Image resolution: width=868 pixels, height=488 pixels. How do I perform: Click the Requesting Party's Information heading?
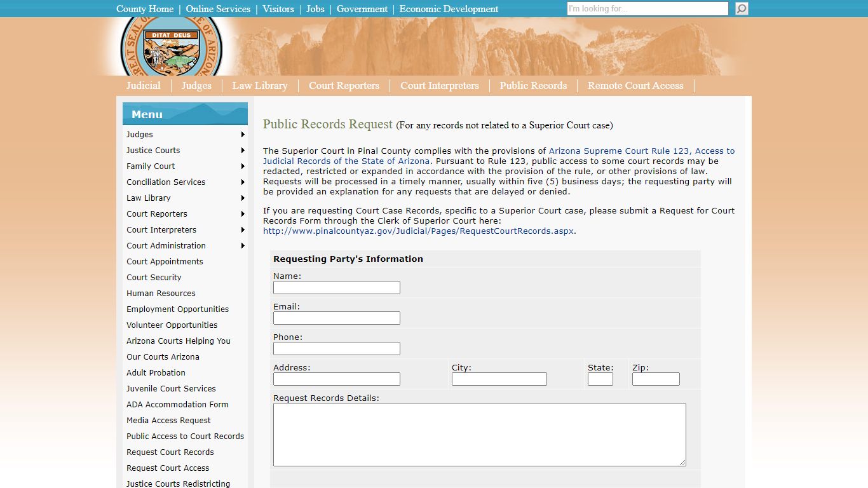tap(348, 259)
